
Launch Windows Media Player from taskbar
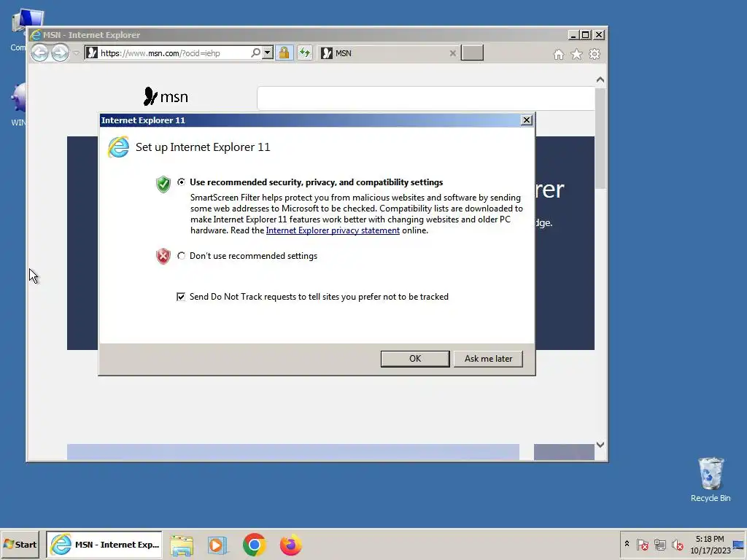217,545
